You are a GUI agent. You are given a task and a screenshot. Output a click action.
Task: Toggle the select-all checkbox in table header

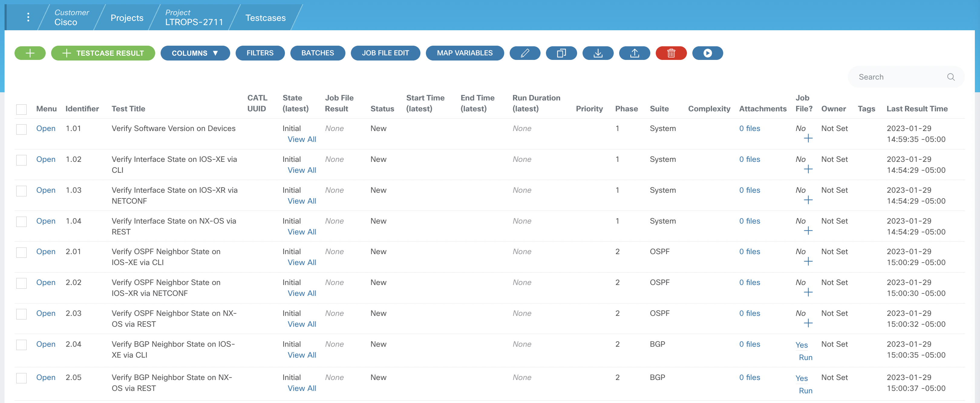22,109
